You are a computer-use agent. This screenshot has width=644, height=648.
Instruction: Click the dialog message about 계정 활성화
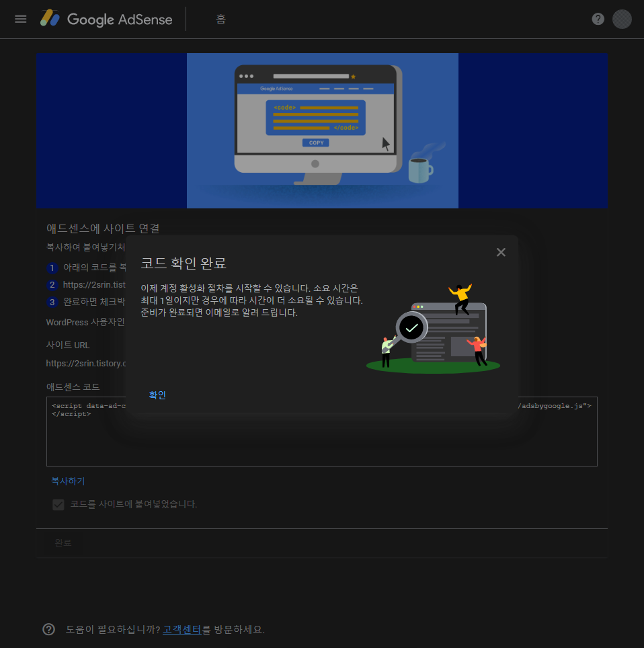pos(251,300)
